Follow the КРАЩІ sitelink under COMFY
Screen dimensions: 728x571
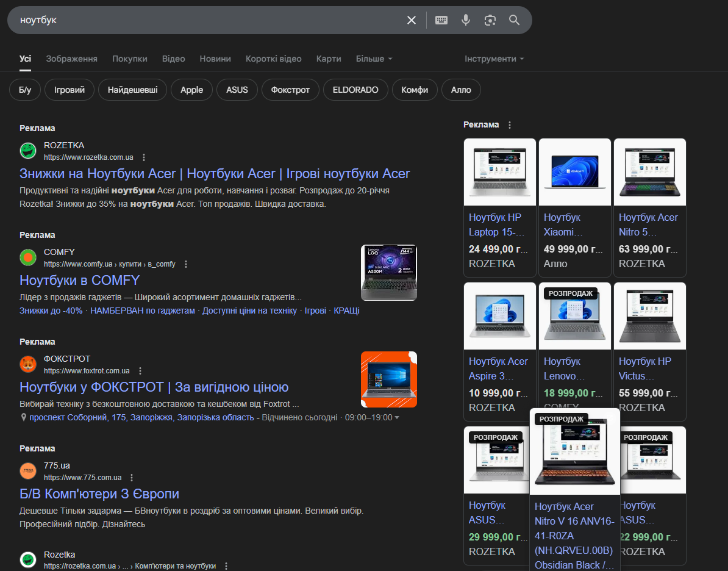pos(346,311)
